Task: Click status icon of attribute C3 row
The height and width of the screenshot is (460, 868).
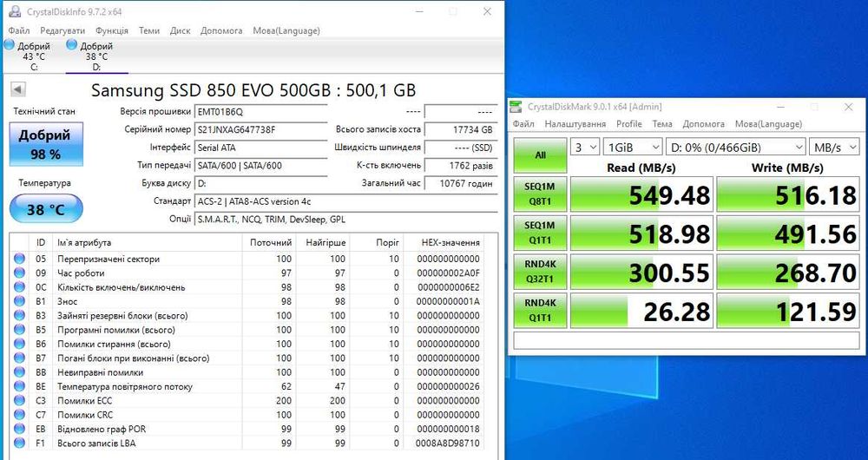Action: click(19, 400)
